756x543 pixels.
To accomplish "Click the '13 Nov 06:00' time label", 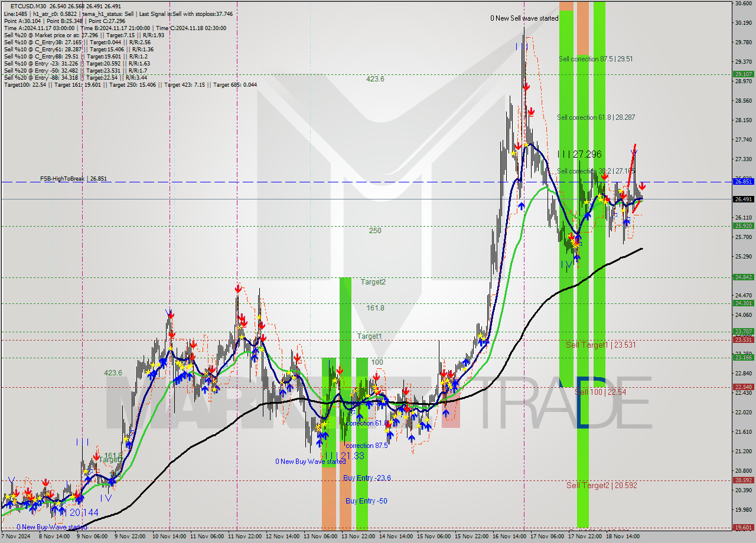I will [321, 537].
